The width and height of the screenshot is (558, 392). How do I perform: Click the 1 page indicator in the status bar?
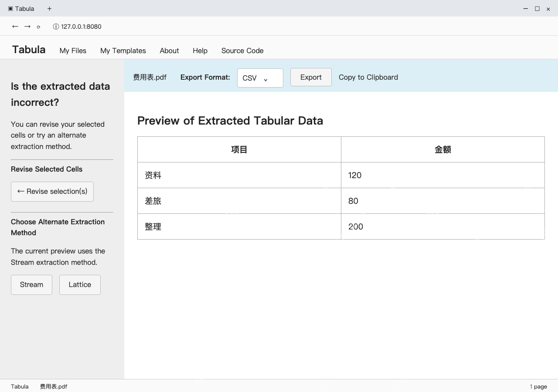(538, 386)
